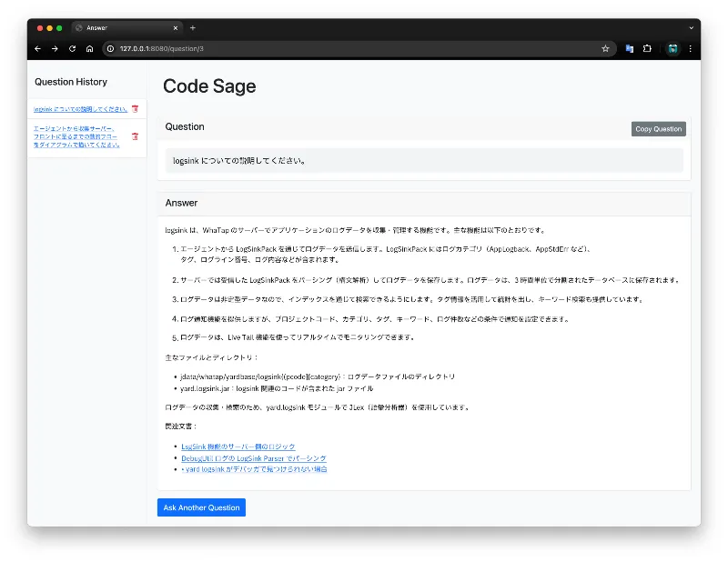Click the Question History heading
The image size is (728, 562).
[x=71, y=82]
